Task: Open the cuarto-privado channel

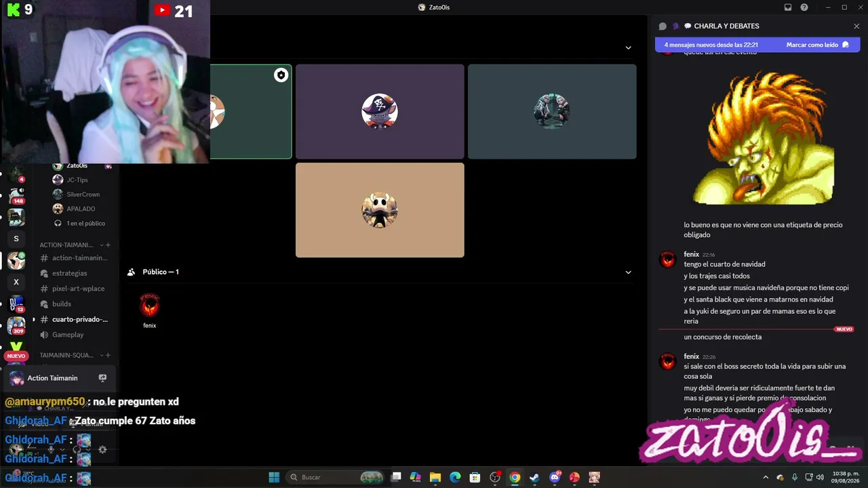Action: [x=74, y=319]
